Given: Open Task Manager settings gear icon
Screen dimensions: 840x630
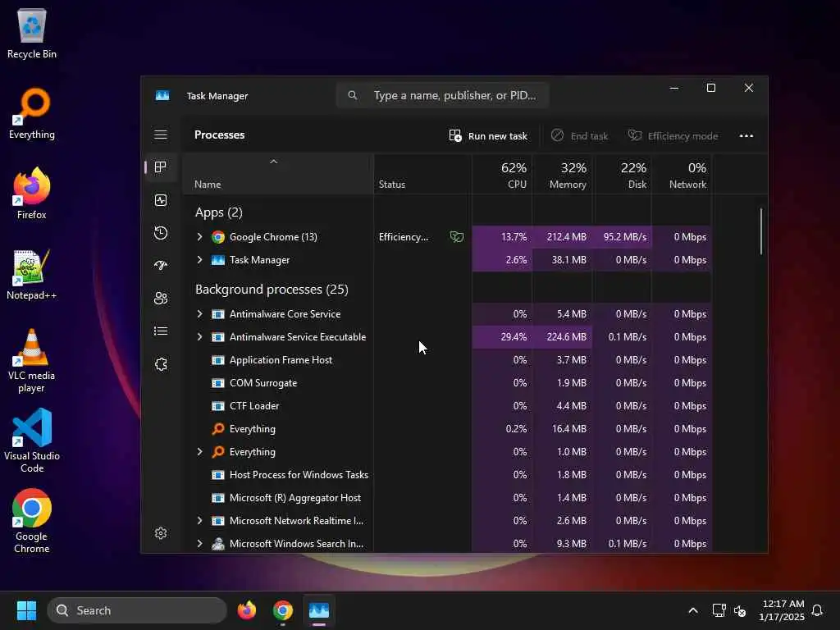Looking at the screenshot, I should (160, 533).
